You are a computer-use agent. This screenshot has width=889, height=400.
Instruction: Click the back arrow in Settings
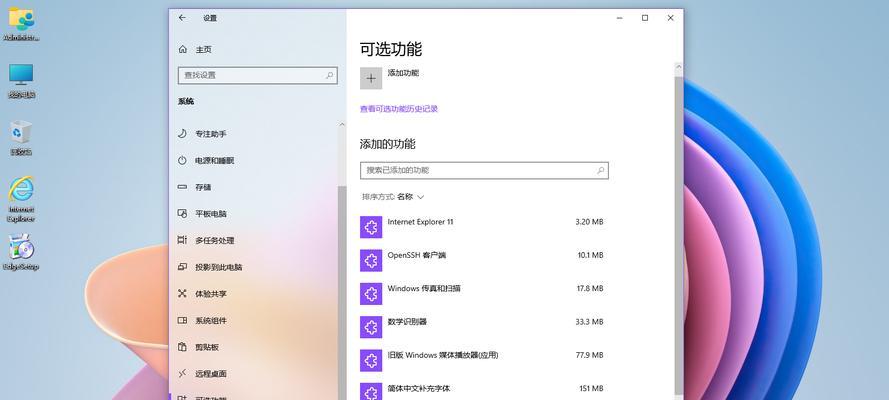(182, 18)
